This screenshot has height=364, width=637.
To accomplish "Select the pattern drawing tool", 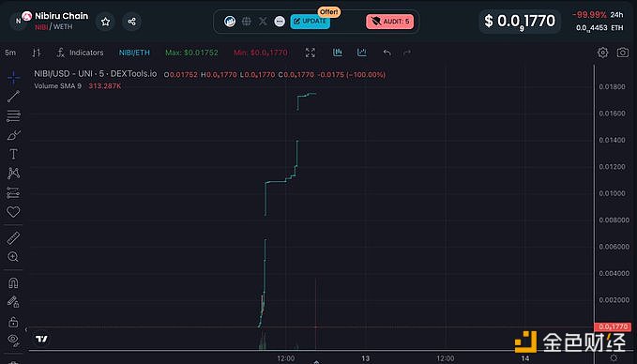I will pos(13,174).
